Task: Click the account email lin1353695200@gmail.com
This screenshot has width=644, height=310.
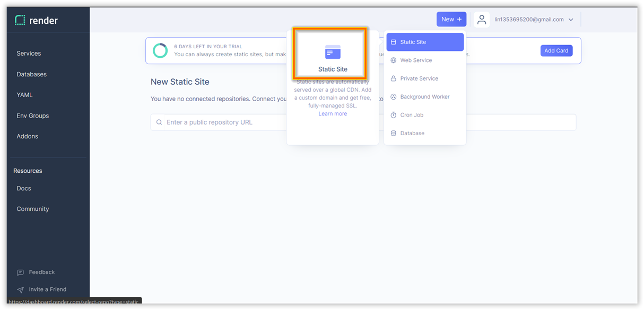Action: pyautogui.click(x=529, y=20)
